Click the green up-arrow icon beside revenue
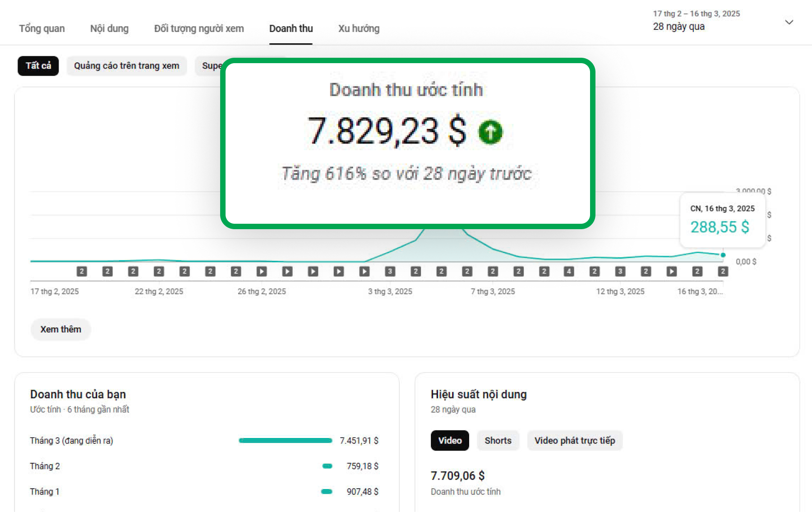Screen dimensions: 812x512 (x=490, y=132)
